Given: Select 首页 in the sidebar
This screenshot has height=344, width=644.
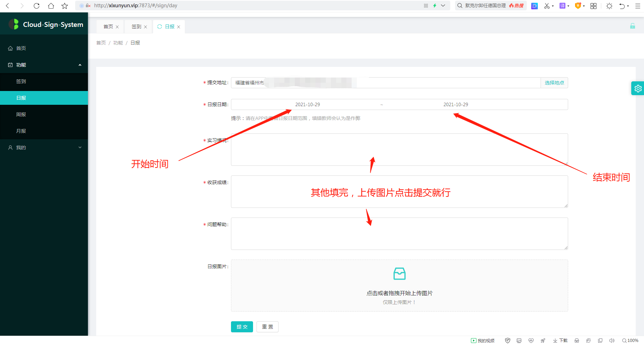Looking at the screenshot, I should [44, 48].
